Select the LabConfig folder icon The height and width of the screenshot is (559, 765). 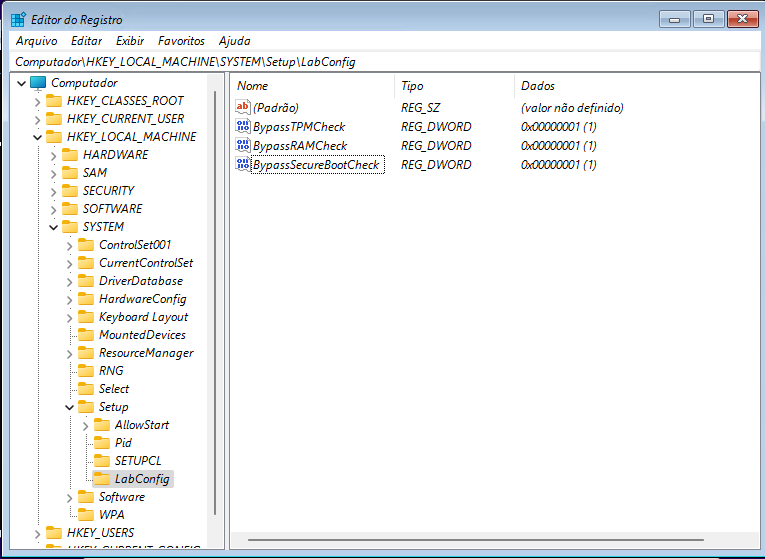[101, 479]
